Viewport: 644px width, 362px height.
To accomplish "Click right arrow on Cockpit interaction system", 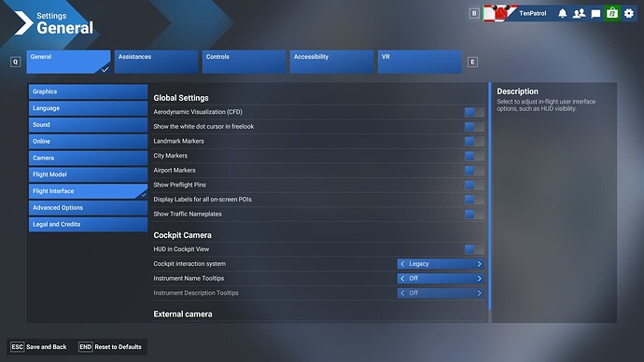I will (x=479, y=264).
